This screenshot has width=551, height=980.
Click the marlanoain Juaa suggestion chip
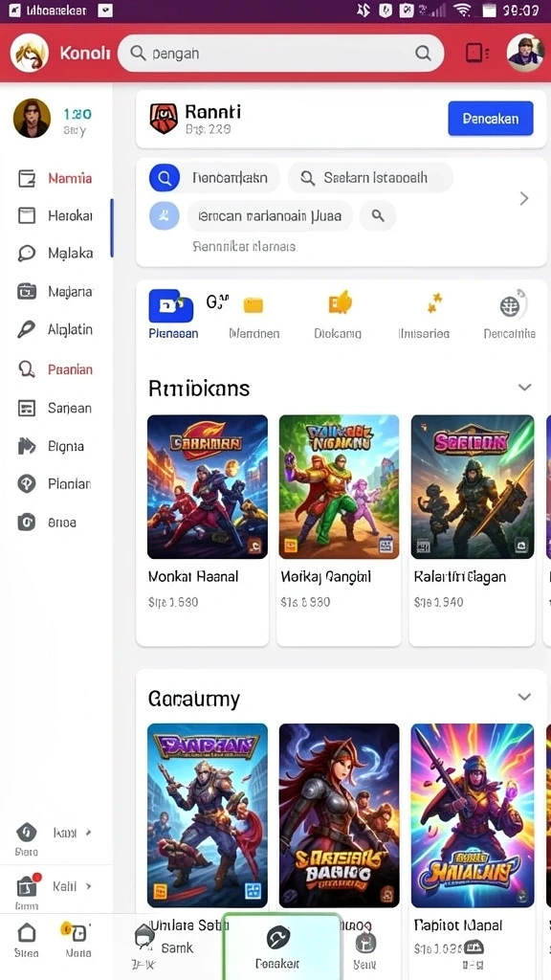(270, 216)
